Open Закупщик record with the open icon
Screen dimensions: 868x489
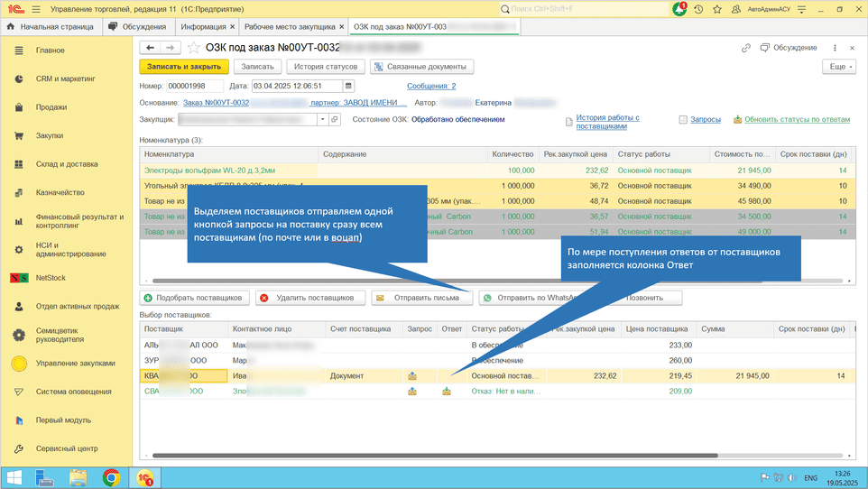click(x=335, y=119)
